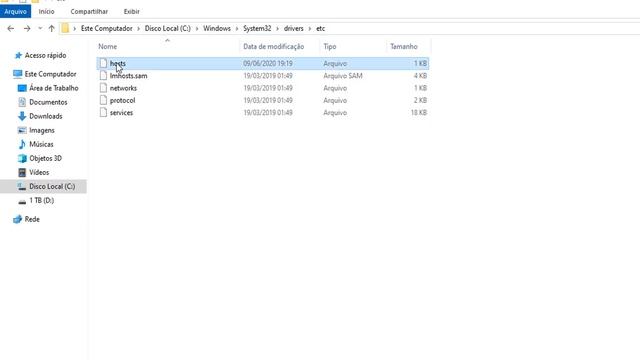
Task: Click the etc breadcrumb segment
Action: point(320,28)
